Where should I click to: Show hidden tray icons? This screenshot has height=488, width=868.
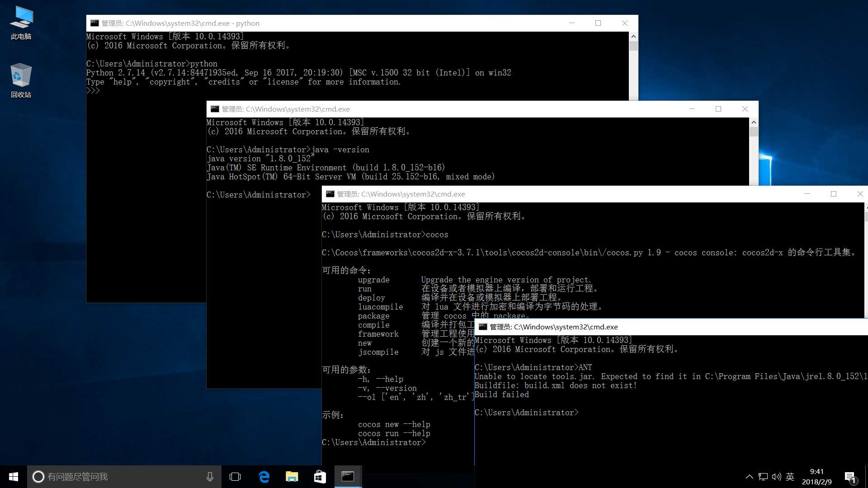[x=749, y=477]
